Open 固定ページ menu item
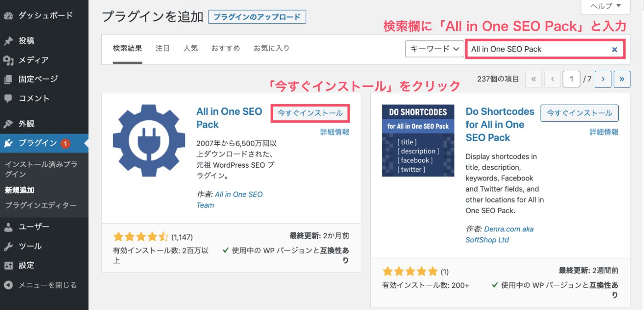This screenshot has width=644, height=310. (38, 79)
